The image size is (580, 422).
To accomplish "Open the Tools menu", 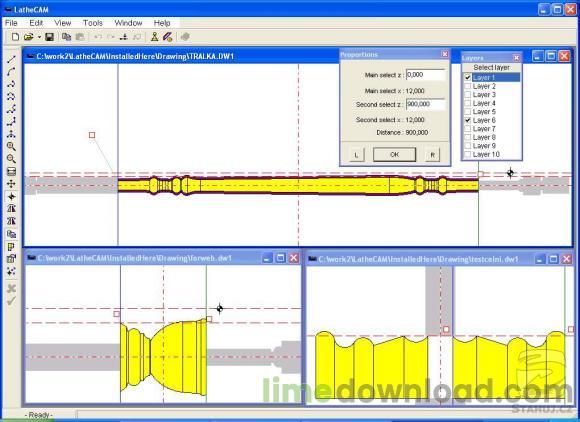I will click(x=92, y=23).
